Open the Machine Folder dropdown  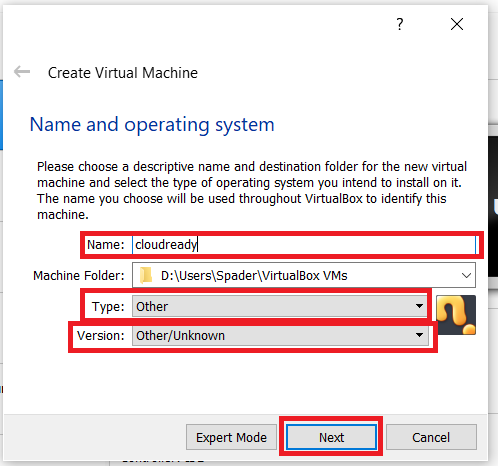[x=304, y=275]
